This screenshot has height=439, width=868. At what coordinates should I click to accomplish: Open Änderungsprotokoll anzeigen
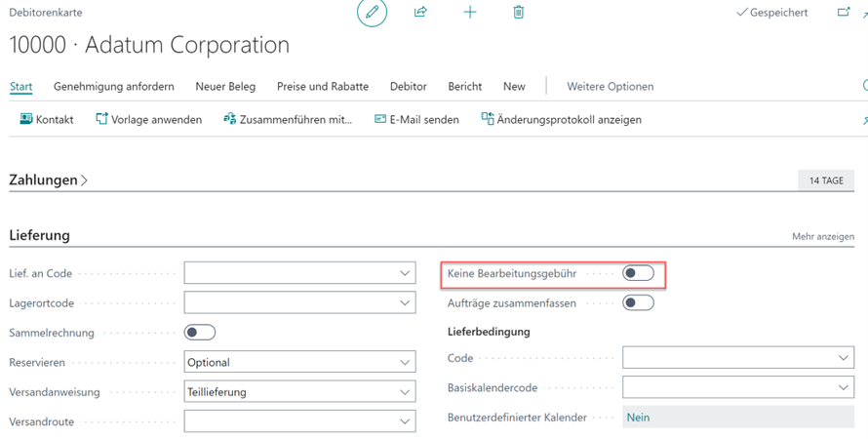tap(561, 119)
